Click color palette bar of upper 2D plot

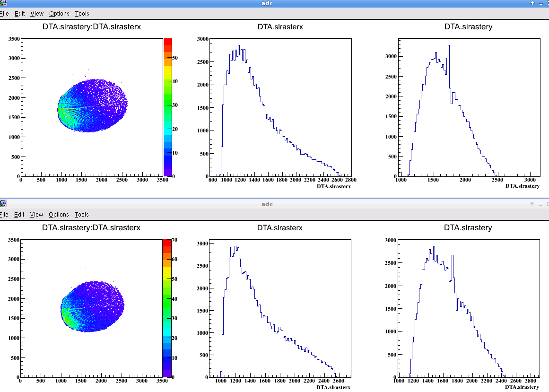[168, 107]
